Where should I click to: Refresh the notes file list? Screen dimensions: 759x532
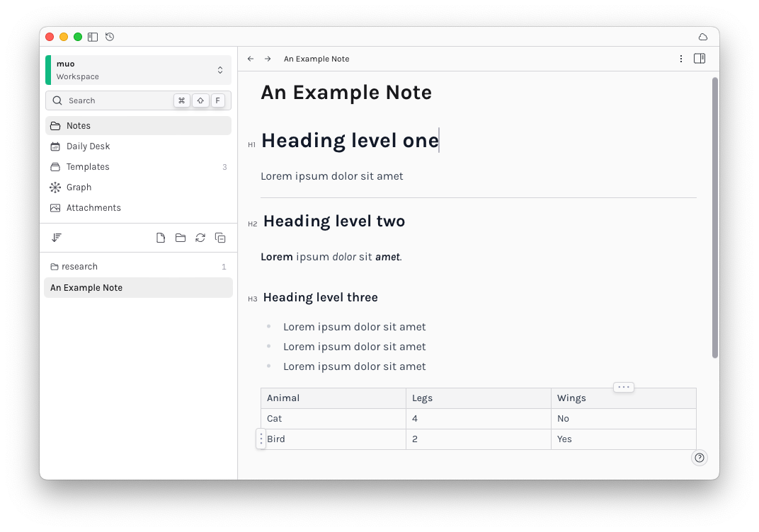click(200, 238)
